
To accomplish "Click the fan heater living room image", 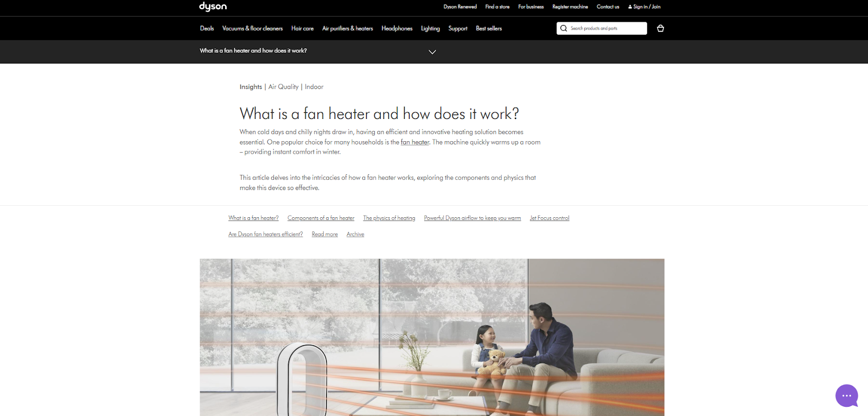I will point(432,337).
